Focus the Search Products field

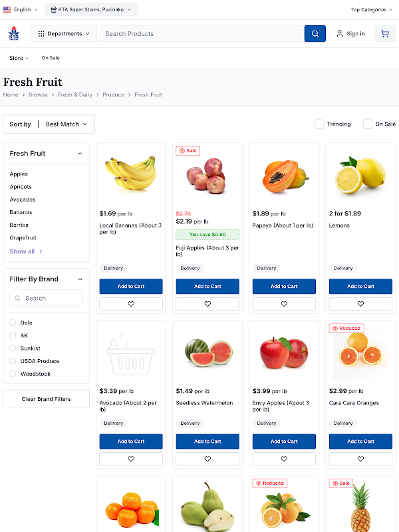click(199, 33)
